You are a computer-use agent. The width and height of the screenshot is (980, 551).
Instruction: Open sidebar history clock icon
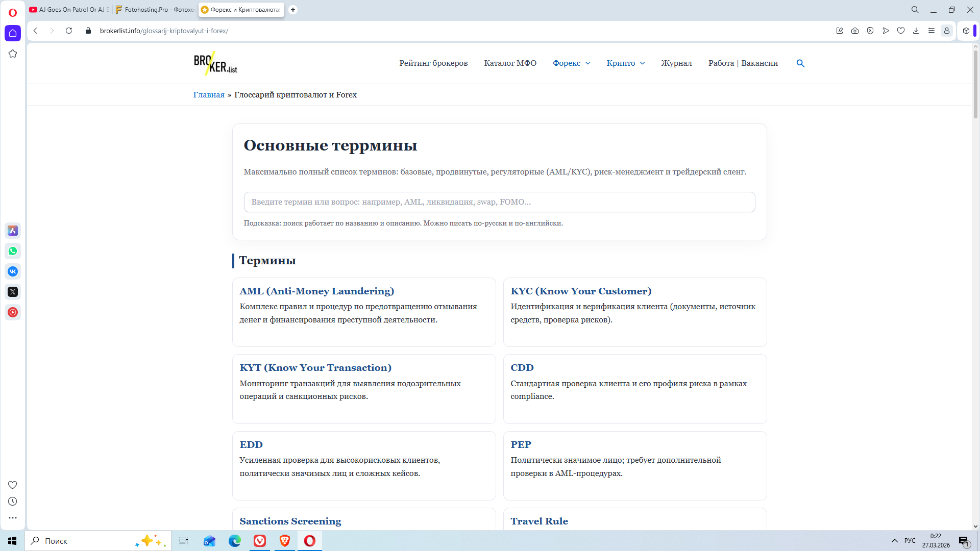pyautogui.click(x=13, y=502)
